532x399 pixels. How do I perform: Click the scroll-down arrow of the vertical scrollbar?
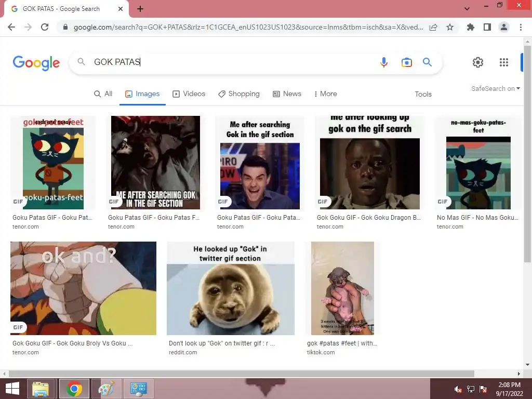pos(527,365)
